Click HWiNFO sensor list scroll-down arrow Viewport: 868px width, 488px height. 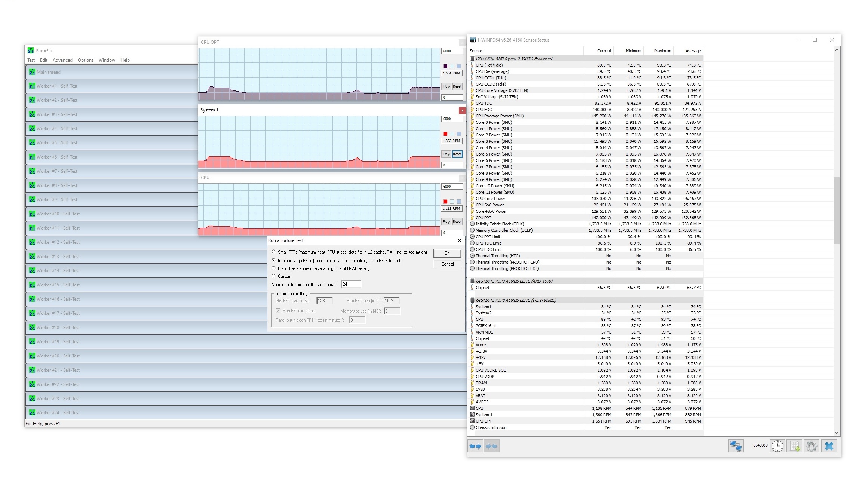click(x=837, y=433)
